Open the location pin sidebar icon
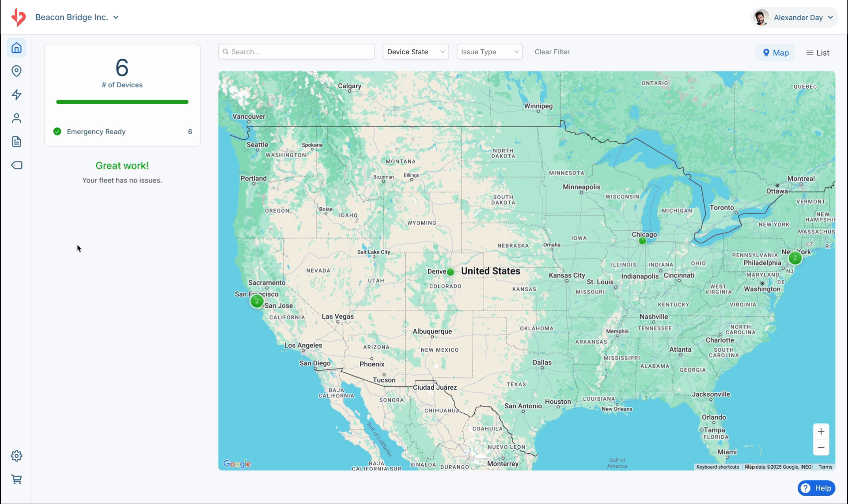 click(x=16, y=71)
